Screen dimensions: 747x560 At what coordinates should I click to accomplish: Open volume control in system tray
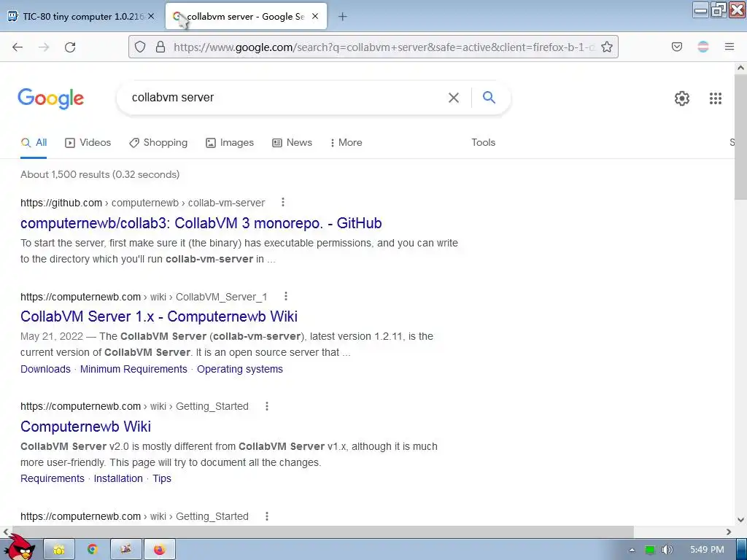click(x=667, y=550)
